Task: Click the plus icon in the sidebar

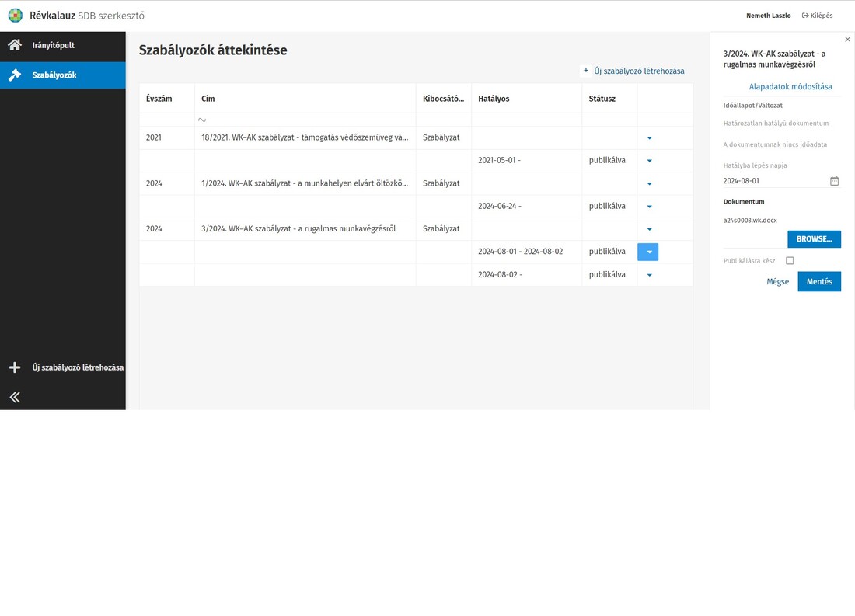Action: [15, 367]
